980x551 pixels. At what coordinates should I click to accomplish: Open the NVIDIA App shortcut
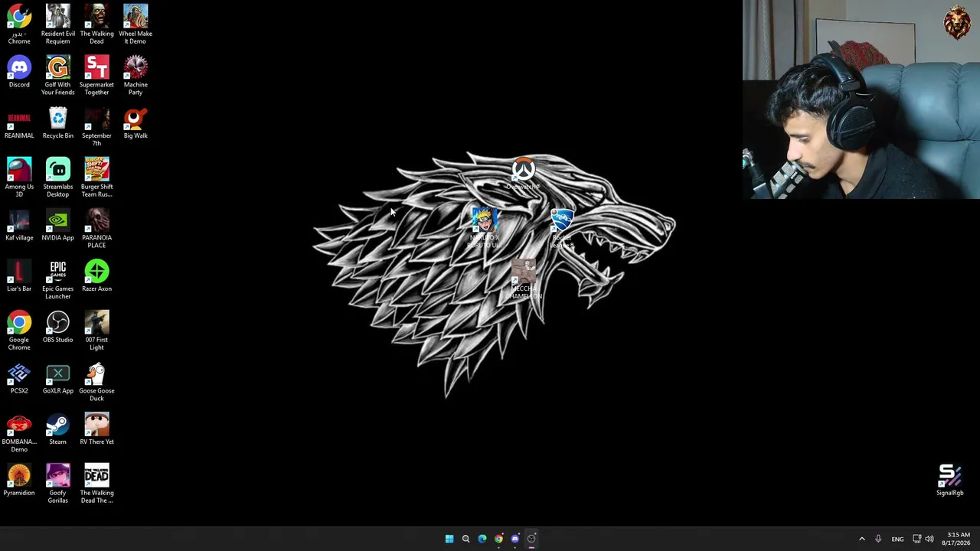(x=58, y=225)
